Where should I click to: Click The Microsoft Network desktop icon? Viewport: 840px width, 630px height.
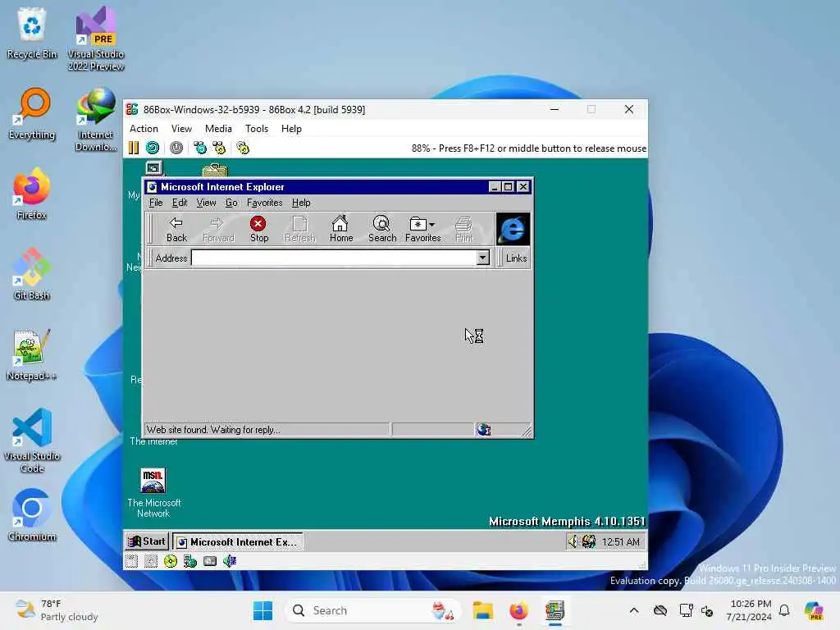[153, 493]
